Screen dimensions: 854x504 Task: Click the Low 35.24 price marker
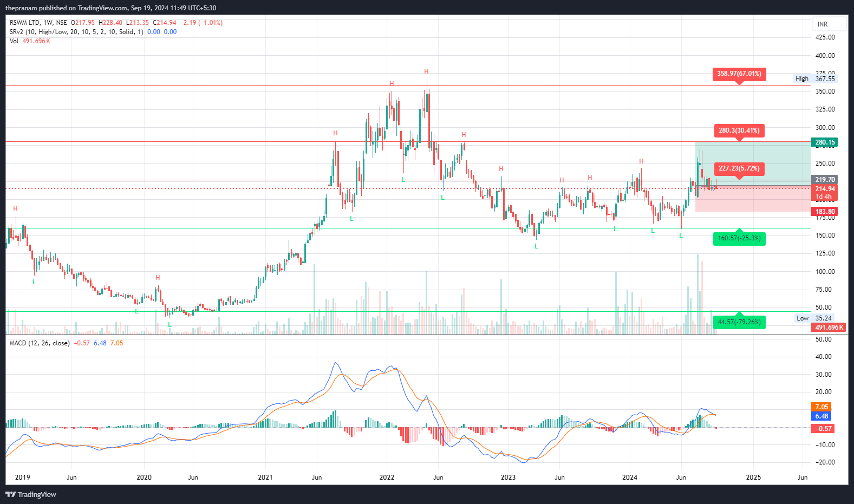point(814,318)
